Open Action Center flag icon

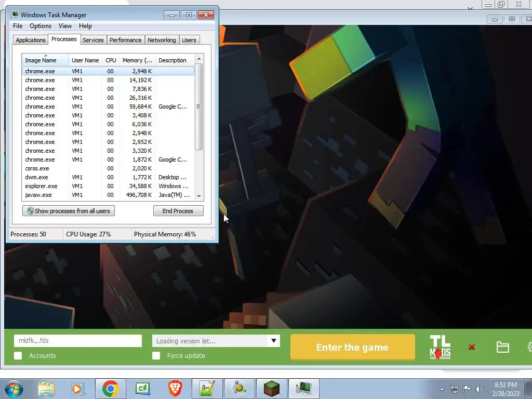[467, 389]
